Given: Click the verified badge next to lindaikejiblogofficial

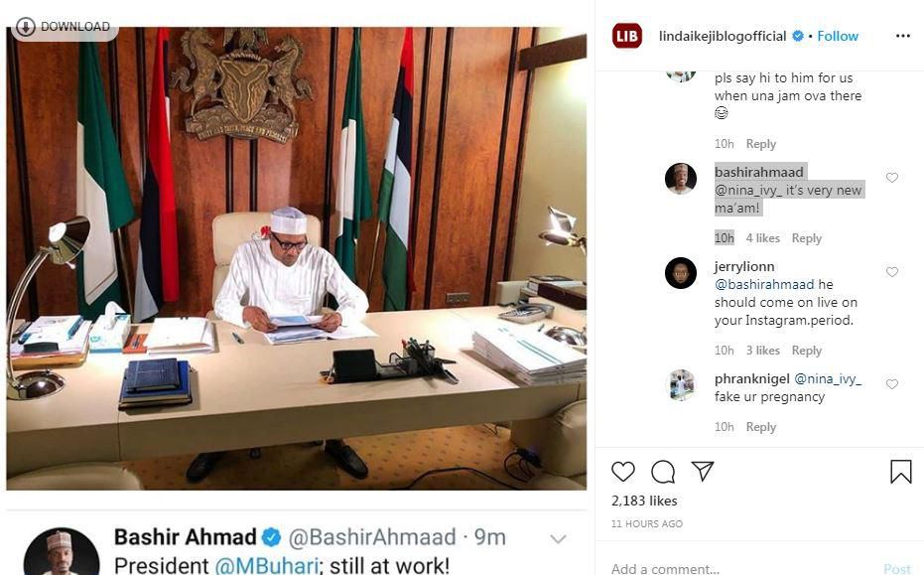Looking at the screenshot, I should (797, 36).
